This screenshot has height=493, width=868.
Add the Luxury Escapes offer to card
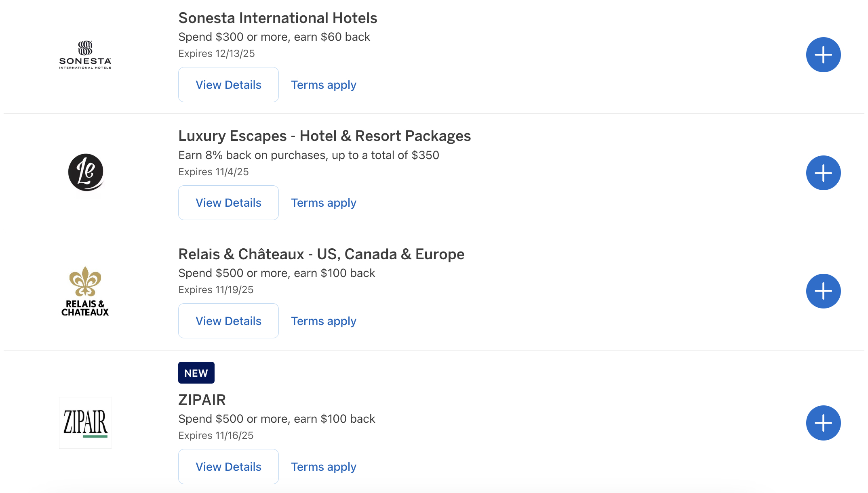pyautogui.click(x=823, y=173)
